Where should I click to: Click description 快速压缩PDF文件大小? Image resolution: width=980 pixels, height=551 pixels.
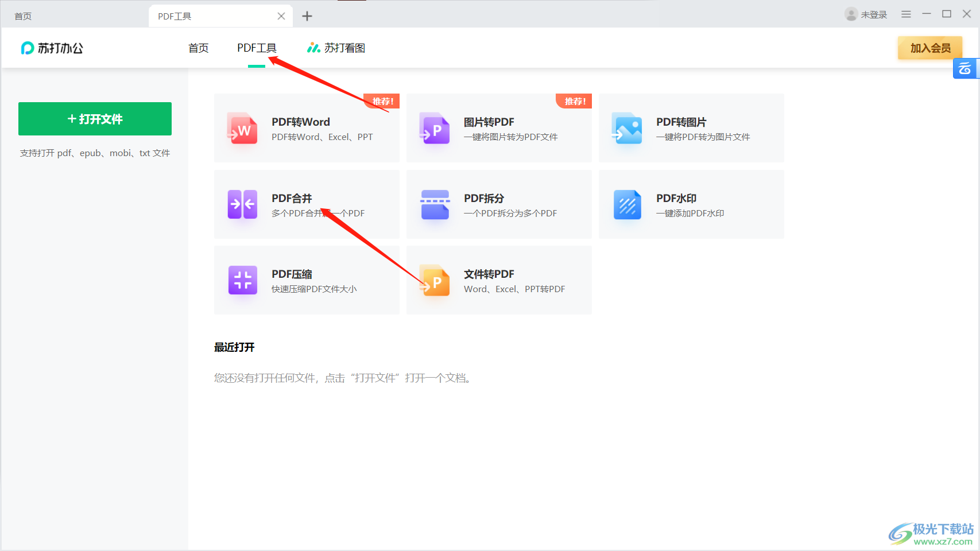[314, 289]
